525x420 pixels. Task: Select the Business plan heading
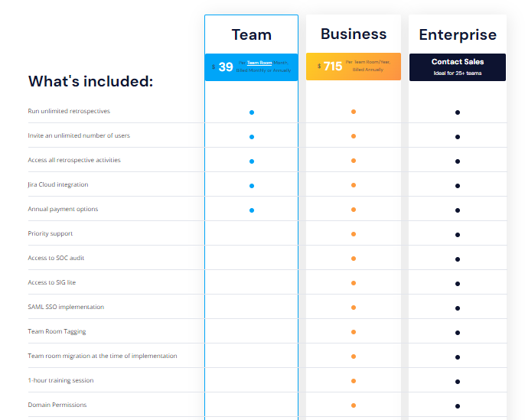(353, 34)
